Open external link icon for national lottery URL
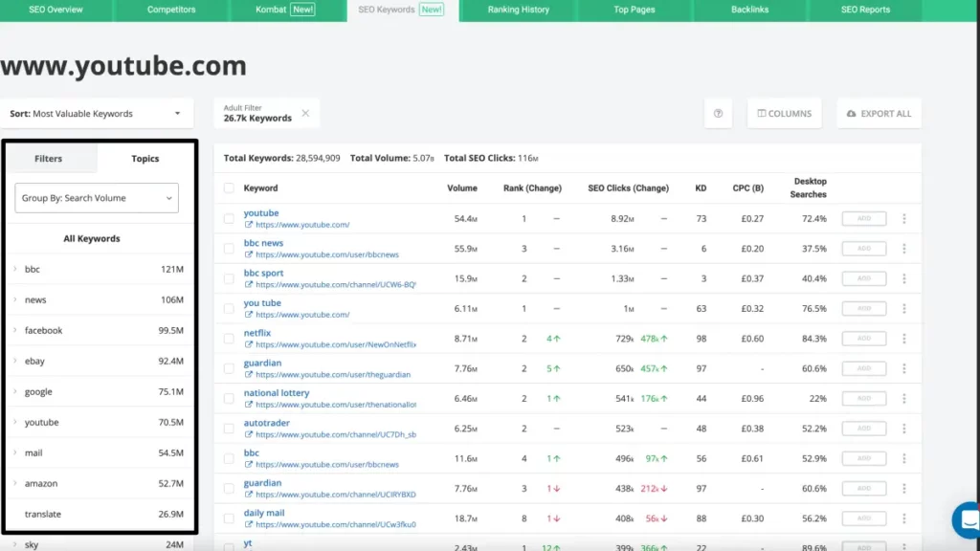Viewport: 980px width, 551px height. coord(249,405)
